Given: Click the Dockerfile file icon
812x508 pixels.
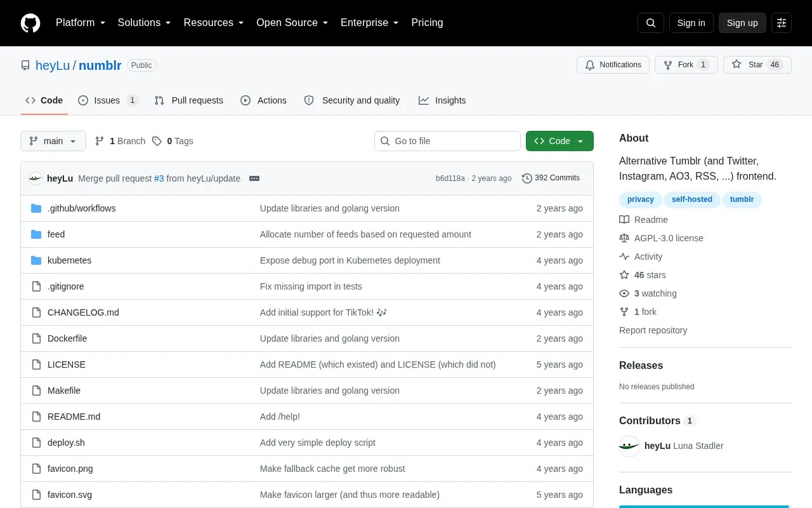Looking at the screenshot, I should (x=36, y=338).
